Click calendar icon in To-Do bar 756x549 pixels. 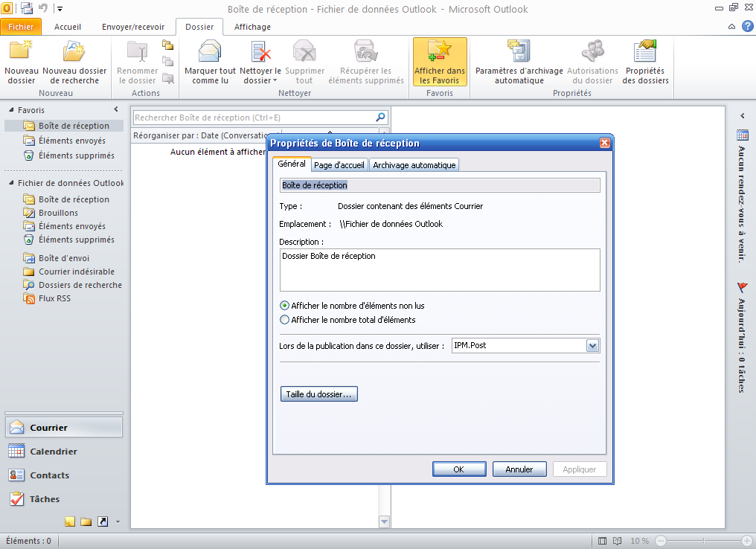click(x=743, y=135)
